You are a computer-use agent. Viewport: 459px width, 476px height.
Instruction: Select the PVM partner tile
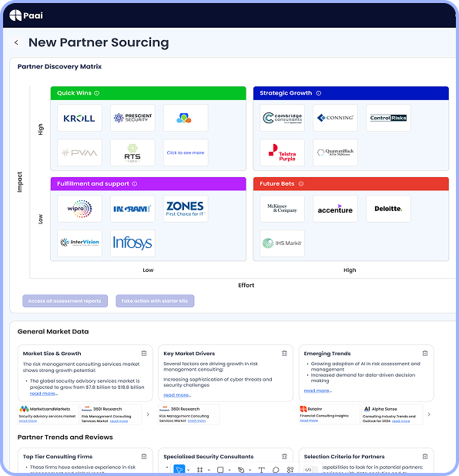coord(79,153)
